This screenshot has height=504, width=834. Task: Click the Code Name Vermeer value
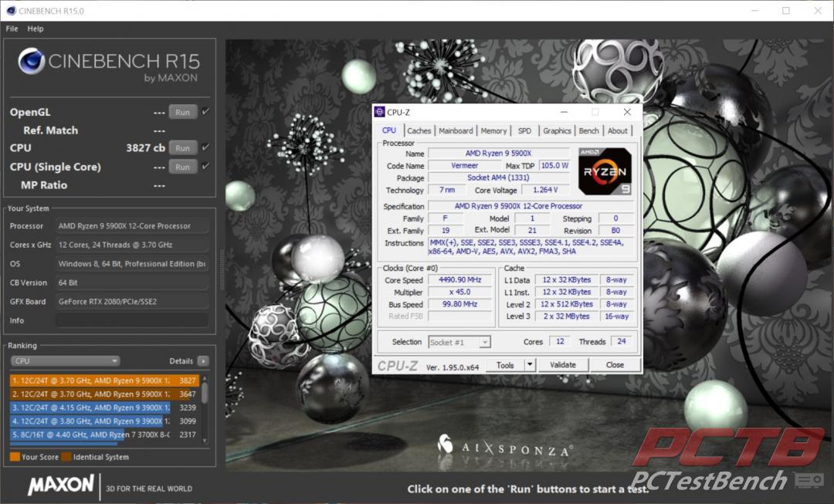(465, 165)
